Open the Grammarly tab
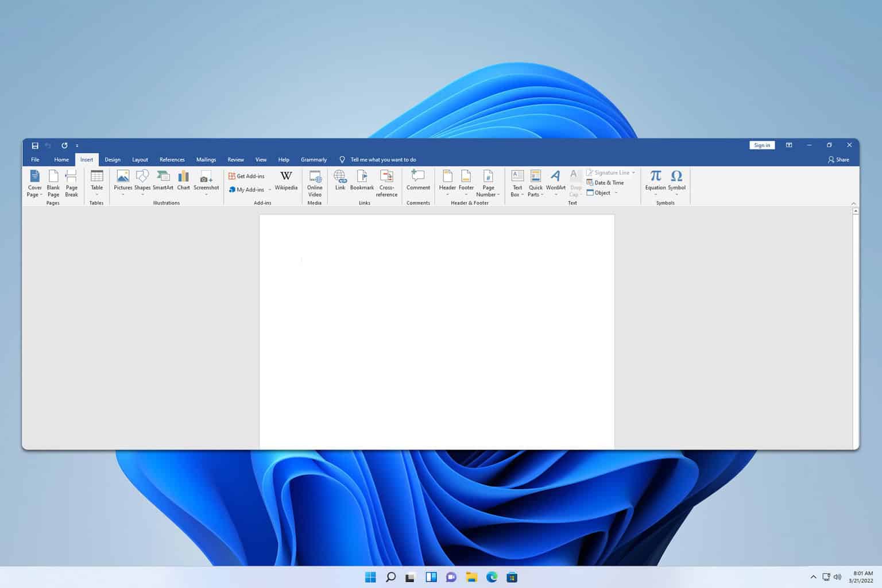 [x=314, y=160]
